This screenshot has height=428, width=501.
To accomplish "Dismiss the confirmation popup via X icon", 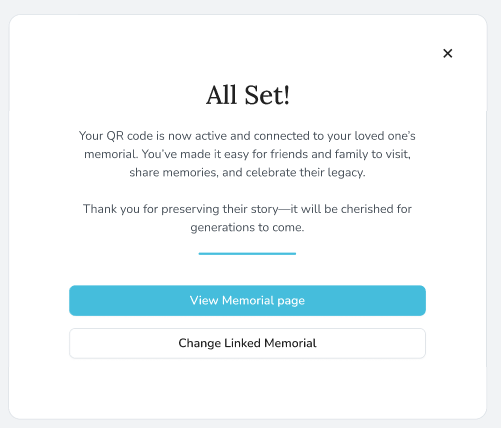I will [448, 53].
